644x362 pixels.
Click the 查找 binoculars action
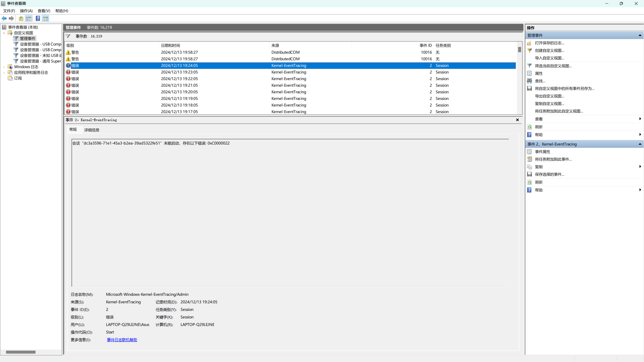[x=539, y=81]
